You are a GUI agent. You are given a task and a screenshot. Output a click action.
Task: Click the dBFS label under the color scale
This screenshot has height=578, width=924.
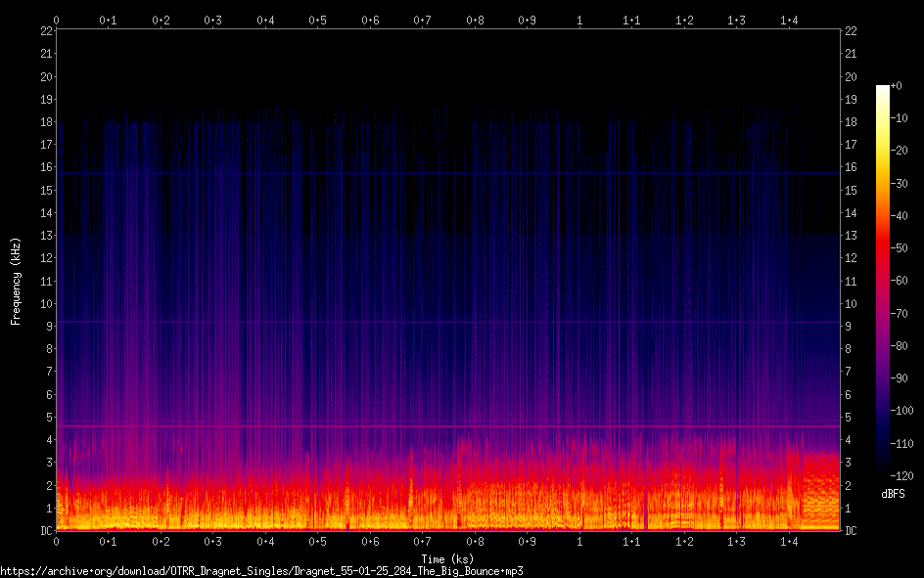(x=893, y=494)
